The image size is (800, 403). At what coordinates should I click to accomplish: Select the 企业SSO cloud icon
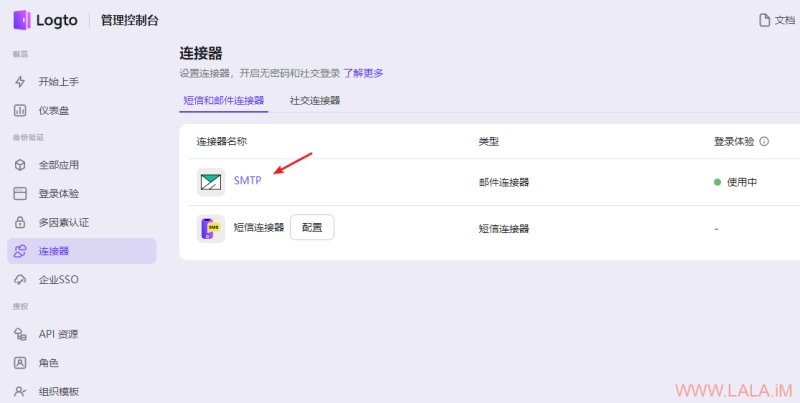tap(20, 280)
